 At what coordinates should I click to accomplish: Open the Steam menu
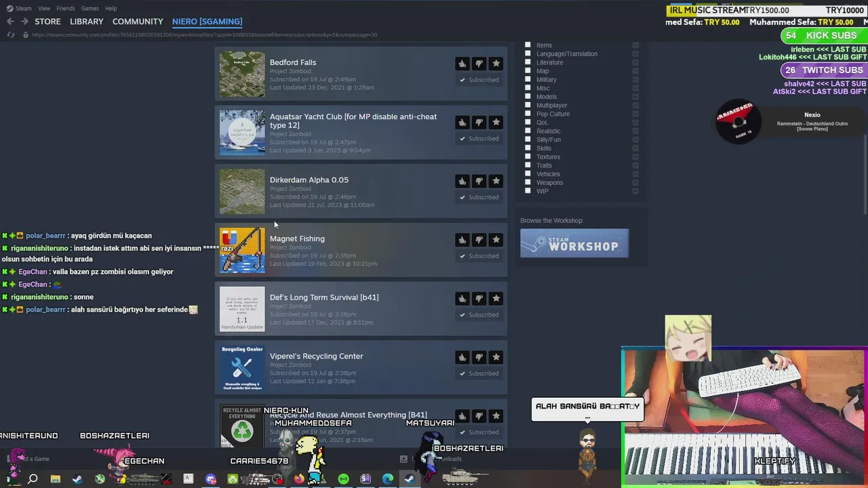coord(23,8)
